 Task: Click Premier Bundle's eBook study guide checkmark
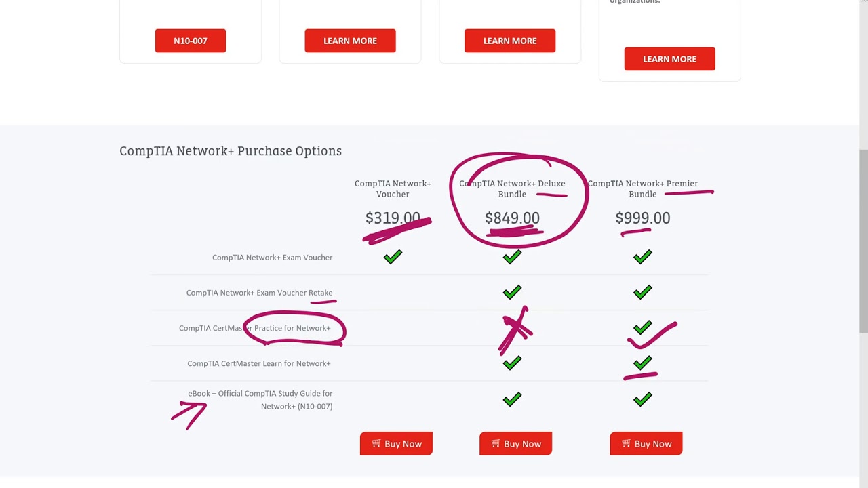click(642, 399)
